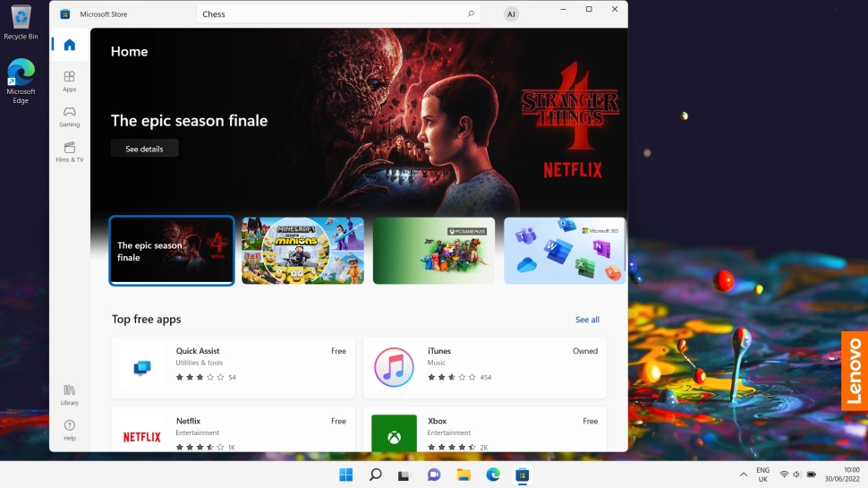Viewport: 868px width, 488px height.
Task: Click the Quick Assist star rating
Action: click(x=200, y=377)
